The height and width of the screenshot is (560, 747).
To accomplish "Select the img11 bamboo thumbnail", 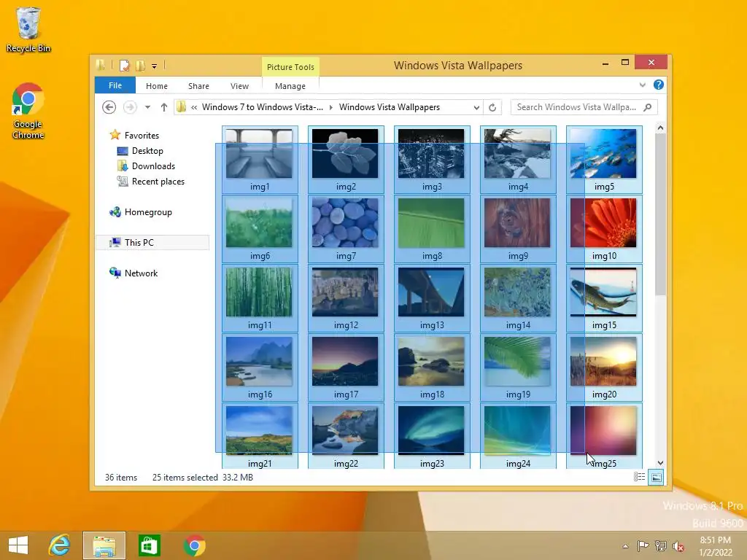I will click(259, 292).
